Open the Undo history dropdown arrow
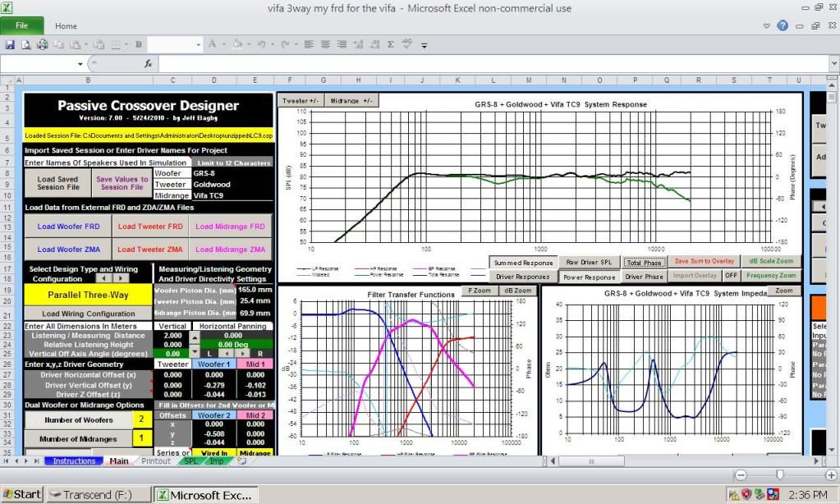The height and width of the screenshot is (504, 840). (x=272, y=44)
